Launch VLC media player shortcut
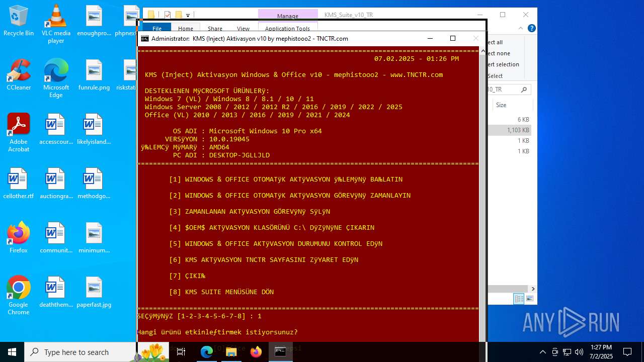Image resolution: width=644 pixels, height=362 pixels. [56, 24]
